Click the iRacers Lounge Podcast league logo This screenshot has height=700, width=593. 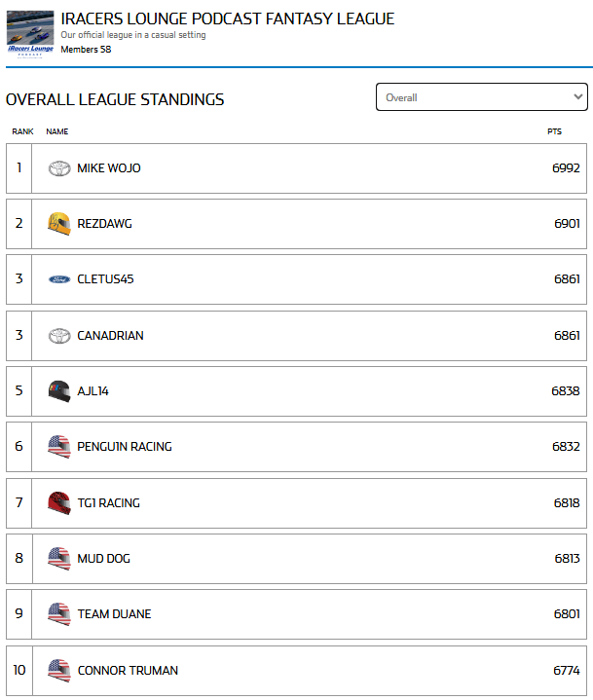click(x=30, y=34)
